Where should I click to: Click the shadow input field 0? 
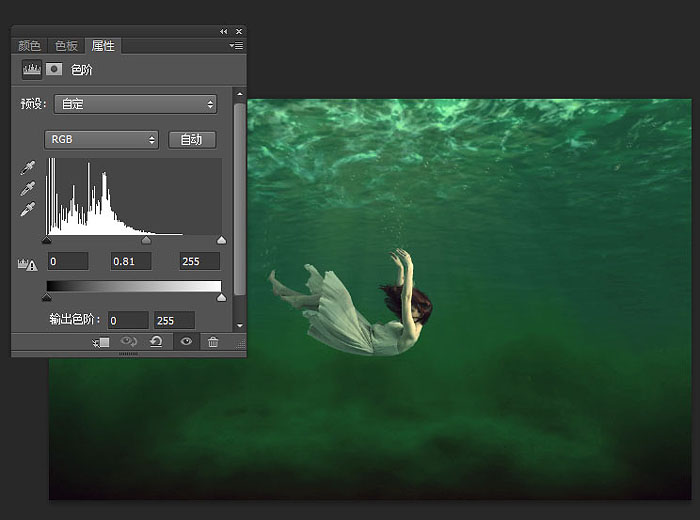click(68, 261)
